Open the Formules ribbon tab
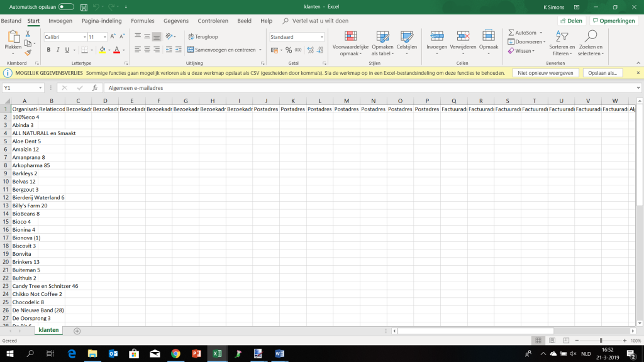This screenshot has width=644, height=362. tap(143, 21)
